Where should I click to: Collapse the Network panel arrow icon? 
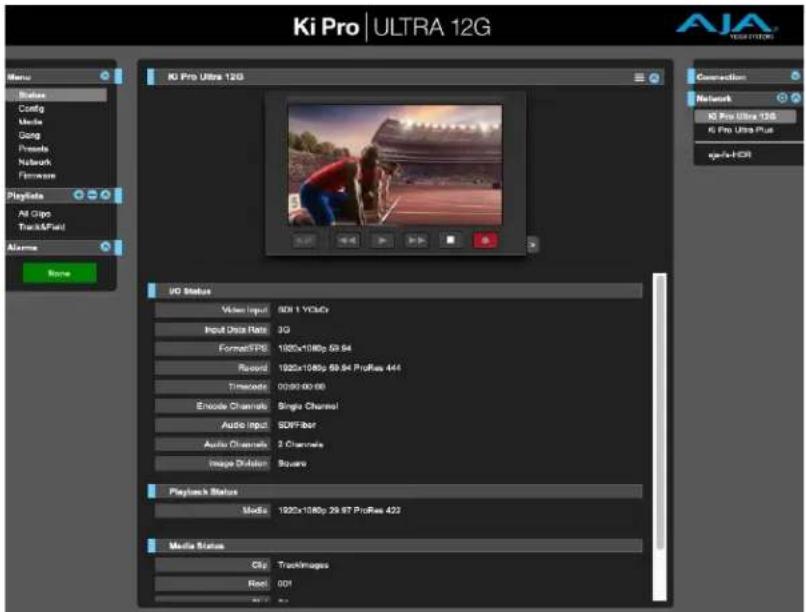point(795,98)
